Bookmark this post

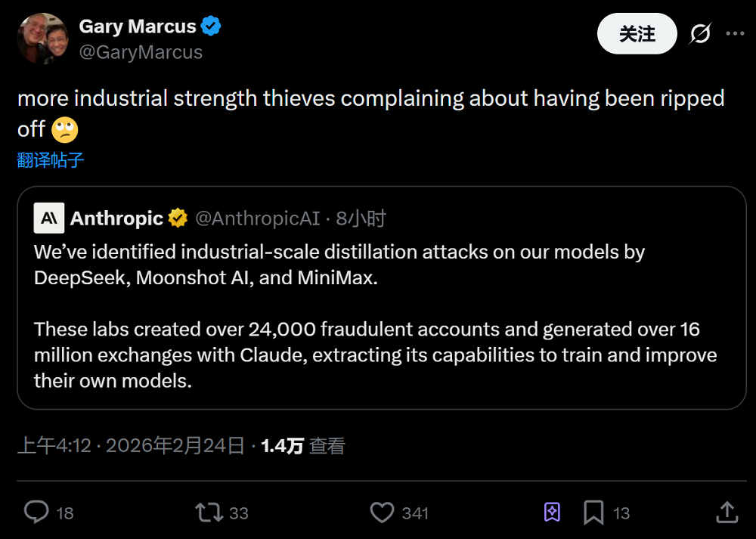coord(593,513)
